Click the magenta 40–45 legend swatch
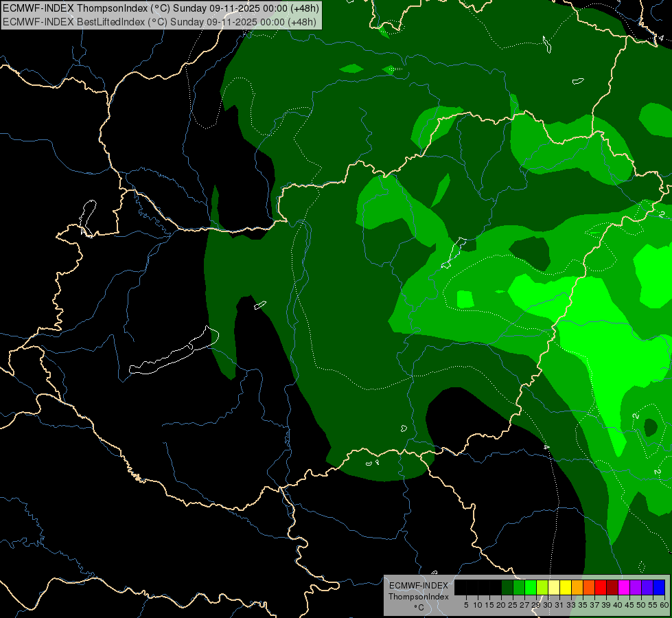Image resolution: width=672 pixels, height=618 pixels. click(x=624, y=587)
